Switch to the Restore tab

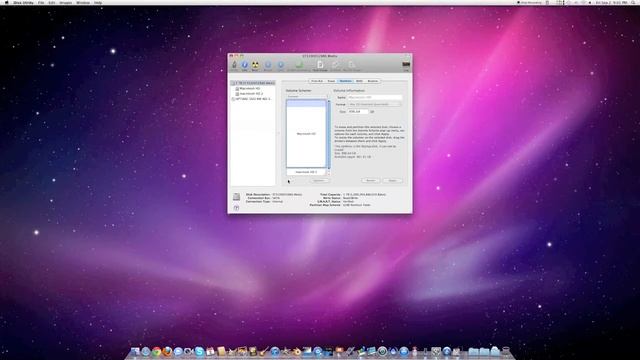pos(373,81)
